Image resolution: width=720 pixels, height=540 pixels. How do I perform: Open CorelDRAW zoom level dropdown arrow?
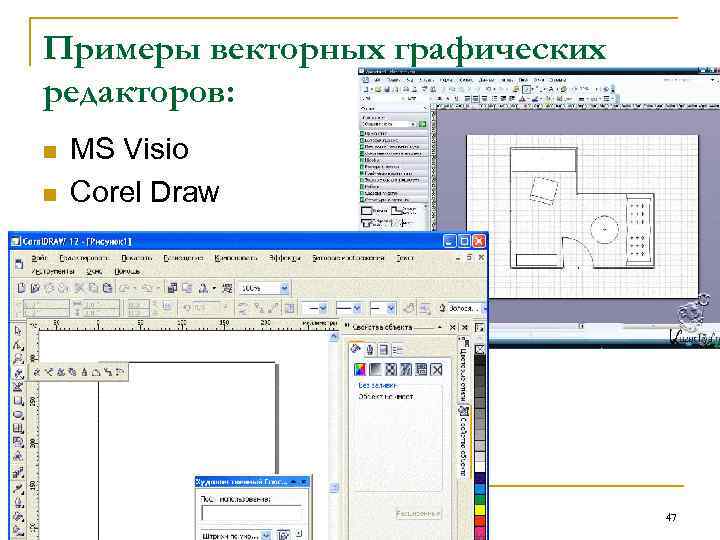(284, 288)
